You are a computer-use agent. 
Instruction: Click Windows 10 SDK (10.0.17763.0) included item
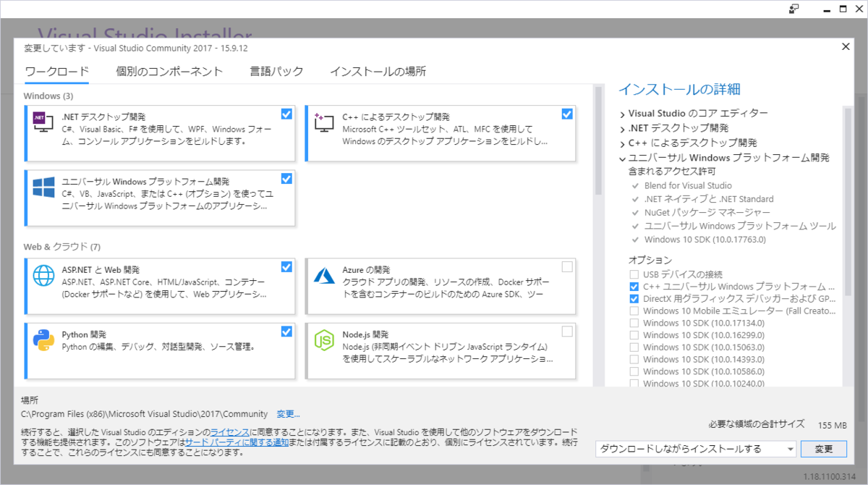pos(705,240)
